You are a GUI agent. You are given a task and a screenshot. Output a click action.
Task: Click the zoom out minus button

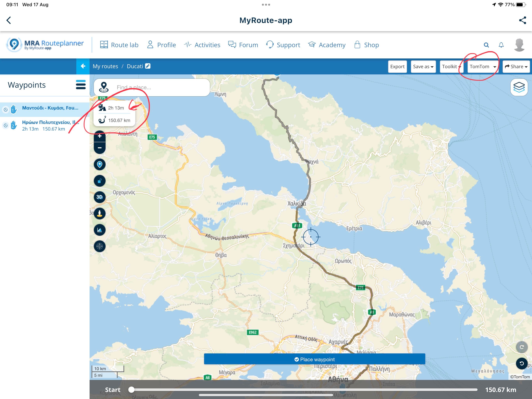tap(100, 148)
